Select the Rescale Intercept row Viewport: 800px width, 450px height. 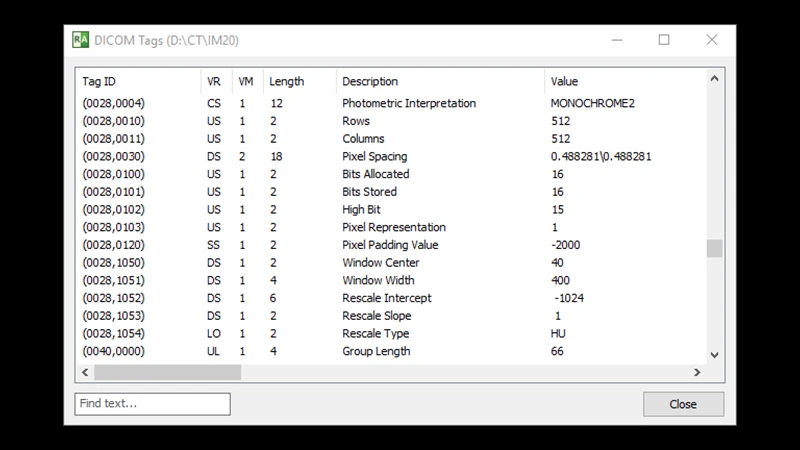[385, 298]
